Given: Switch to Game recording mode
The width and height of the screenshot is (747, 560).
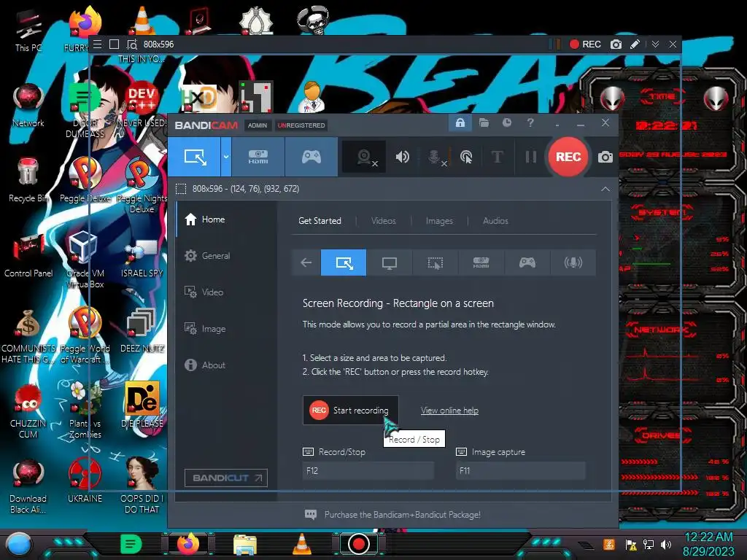Looking at the screenshot, I should [x=311, y=157].
